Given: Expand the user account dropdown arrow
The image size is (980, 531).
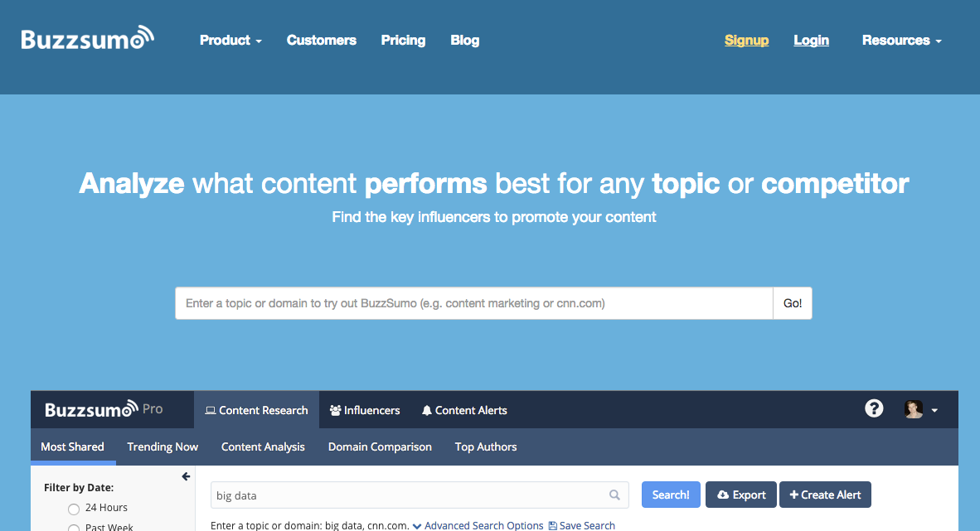Looking at the screenshot, I should 934,410.
